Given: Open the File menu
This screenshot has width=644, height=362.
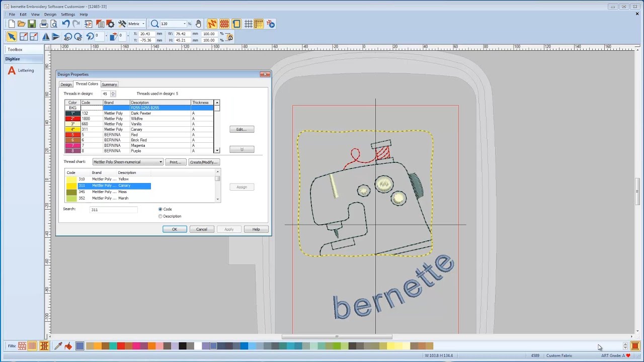Looking at the screenshot, I should pyautogui.click(x=12, y=15).
